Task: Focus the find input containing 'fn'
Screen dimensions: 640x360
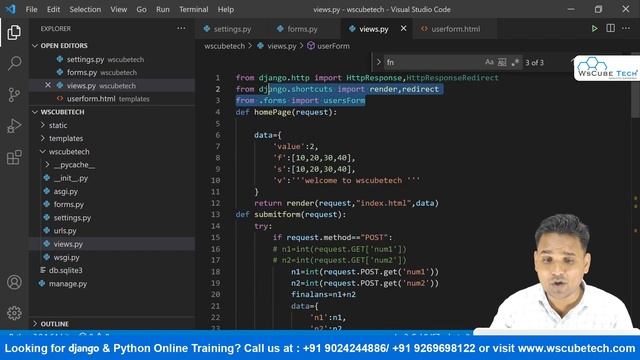Action: coord(433,62)
